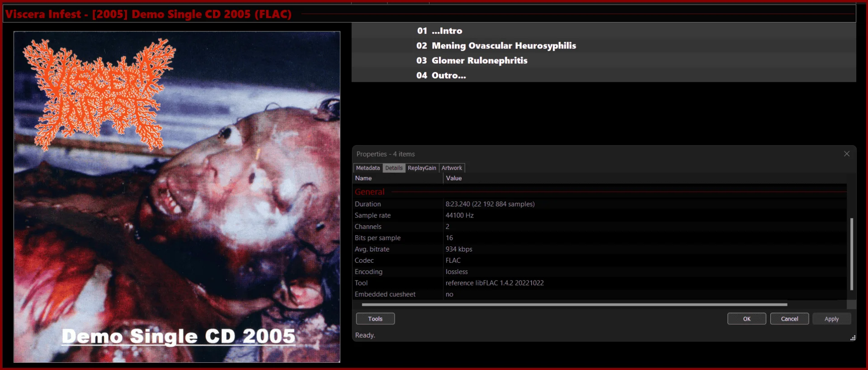Select track 03 Glomer Rulonephritis
This screenshot has height=370, width=868.
pos(604,61)
